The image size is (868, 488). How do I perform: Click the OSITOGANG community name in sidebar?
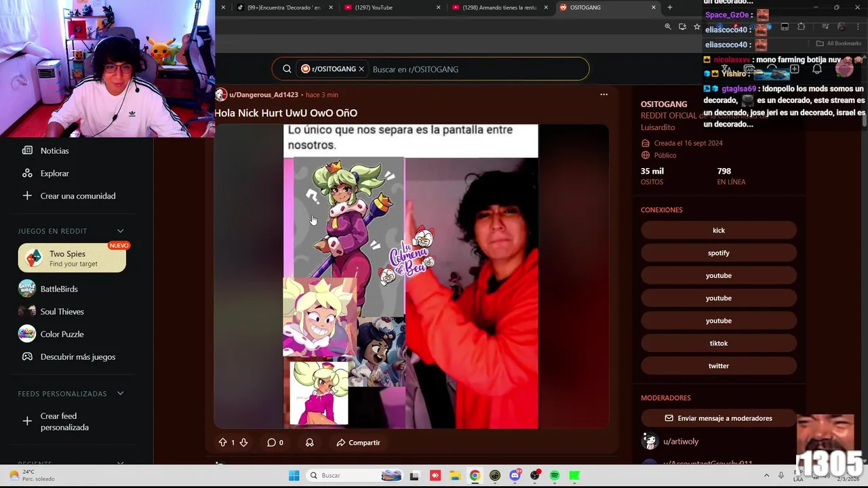[x=664, y=104]
